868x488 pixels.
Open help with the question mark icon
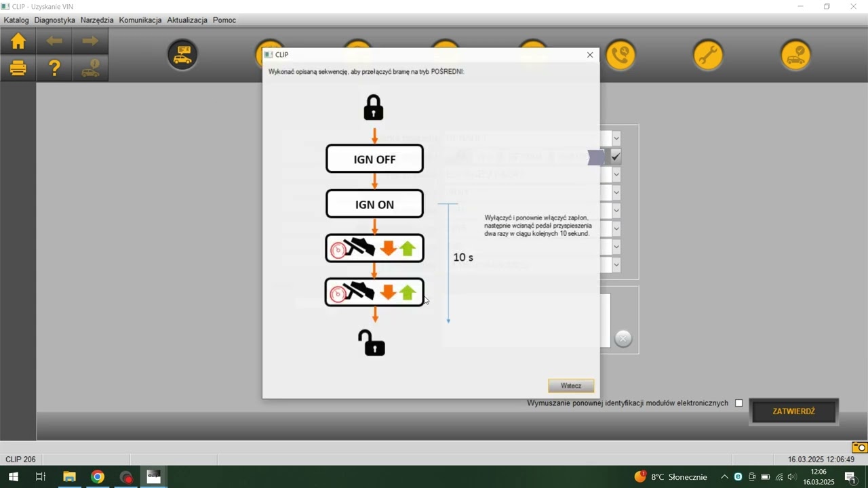(54, 68)
